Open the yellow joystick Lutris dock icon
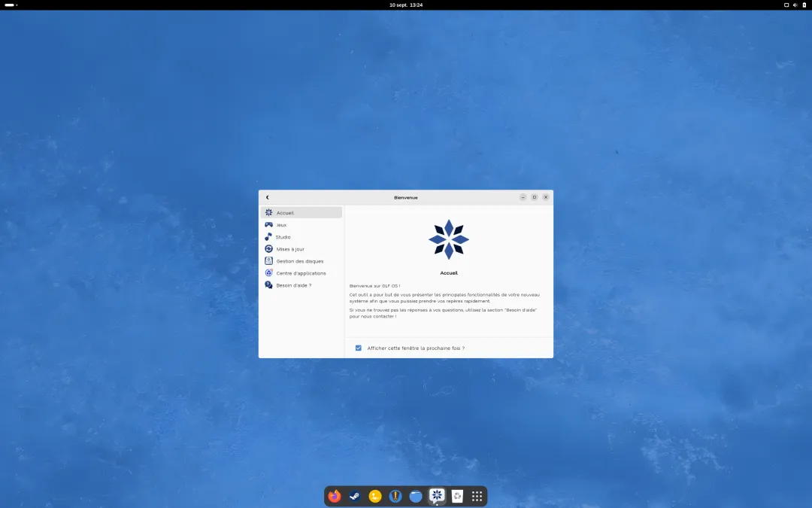 click(375, 496)
